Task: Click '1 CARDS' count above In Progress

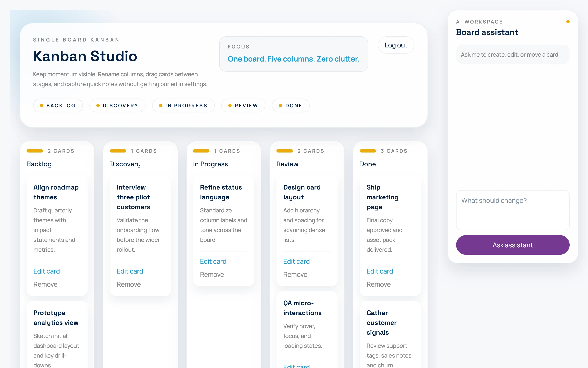Action: [227, 151]
